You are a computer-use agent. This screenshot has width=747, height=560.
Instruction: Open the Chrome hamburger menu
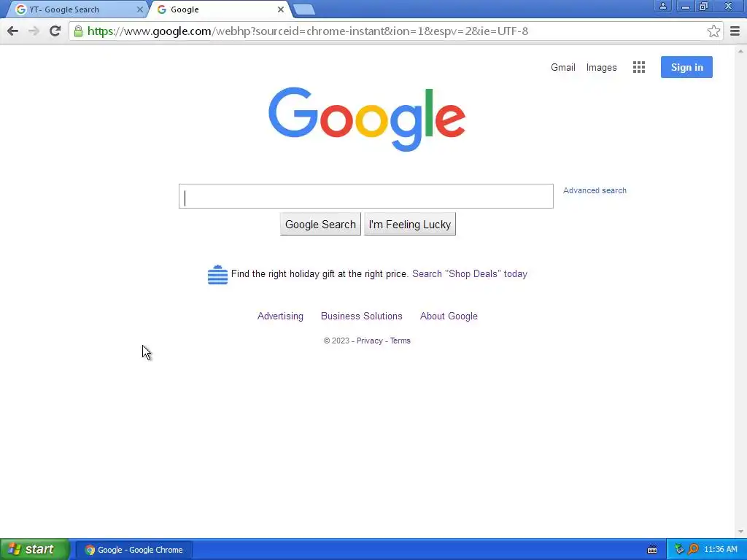click(735, 31)
